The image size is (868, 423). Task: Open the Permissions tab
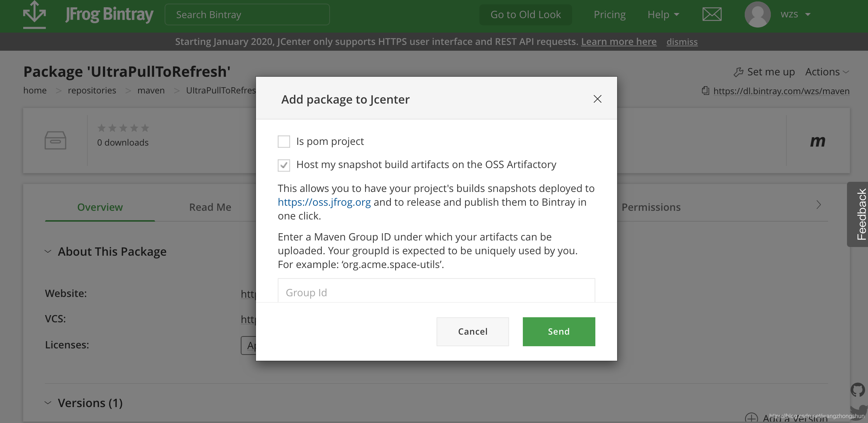[x=651, y=207]
